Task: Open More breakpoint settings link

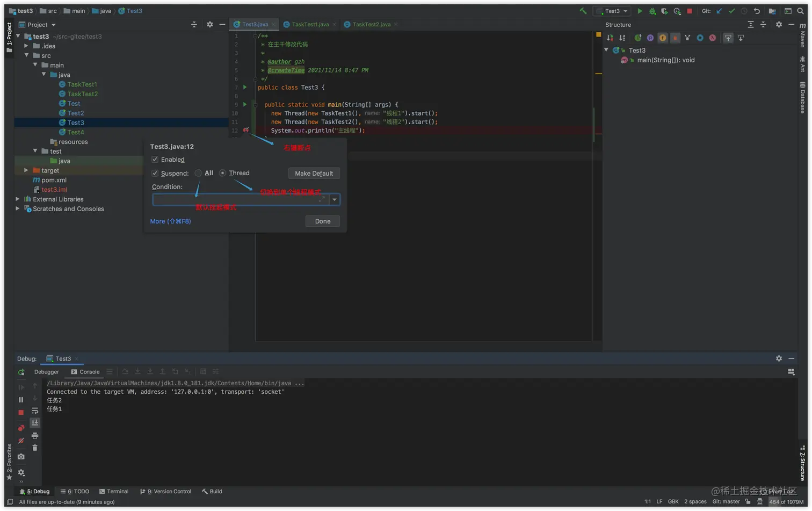Action: pos(170,221)
